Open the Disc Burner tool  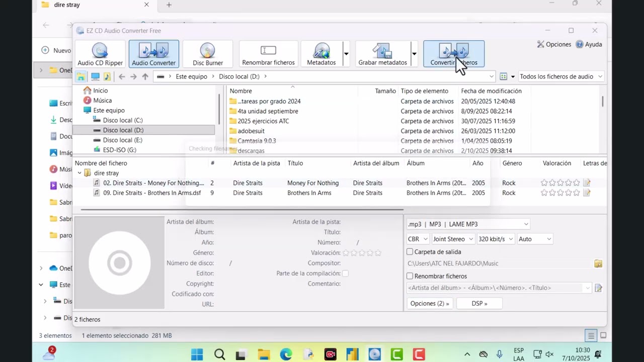[208, 54]
